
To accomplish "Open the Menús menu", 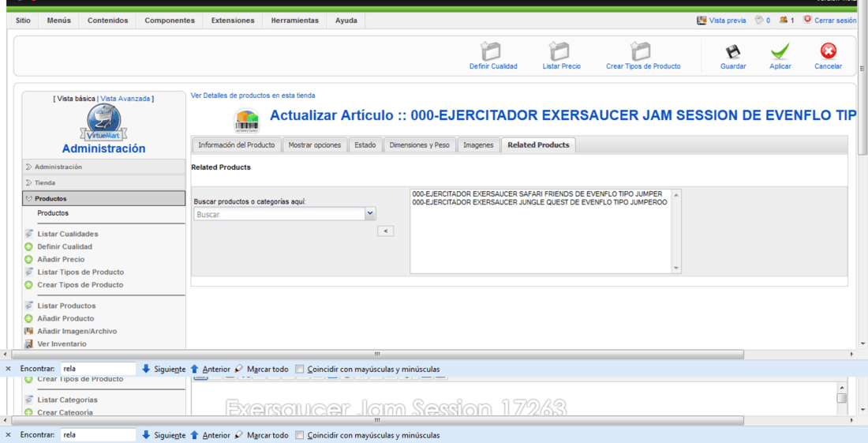I will point(58,21).
